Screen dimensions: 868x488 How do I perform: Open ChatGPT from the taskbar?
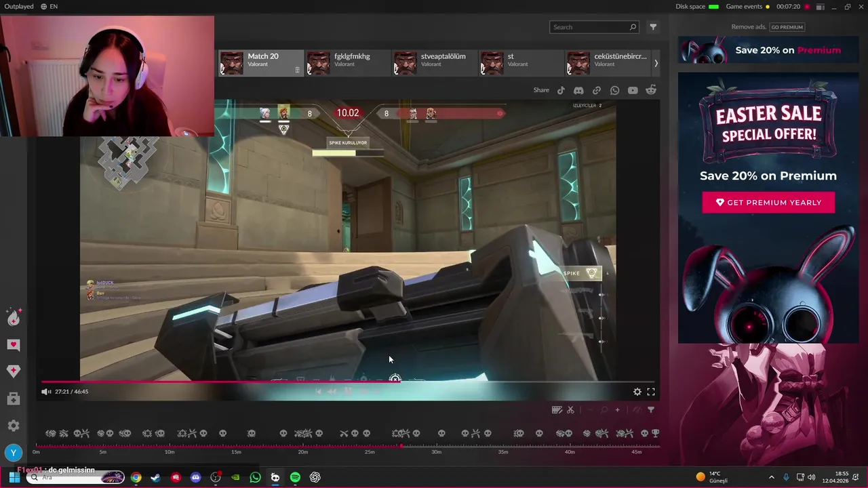click(315, 477)
